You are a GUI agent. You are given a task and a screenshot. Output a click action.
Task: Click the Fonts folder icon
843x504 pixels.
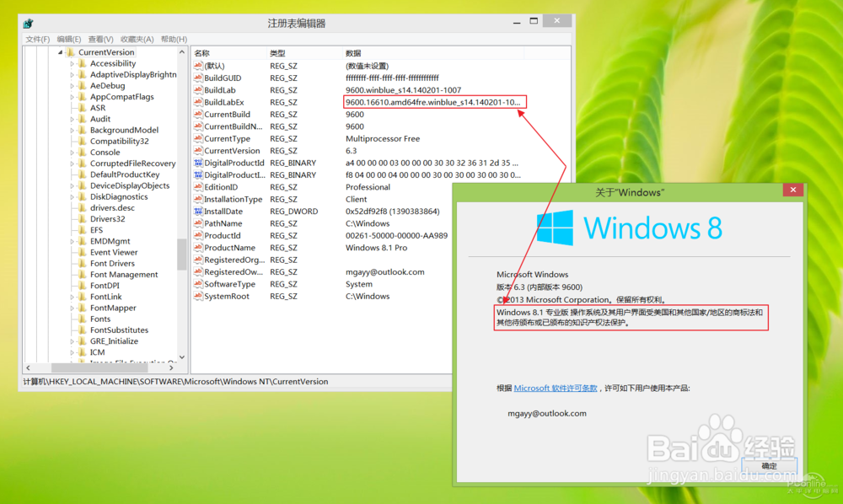coord(83,319)
